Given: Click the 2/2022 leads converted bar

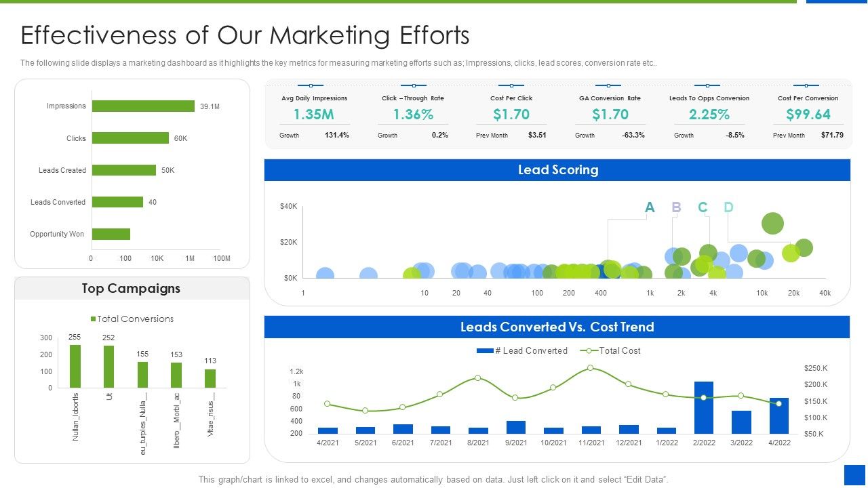Looking at the screenshot, I should [x=704, y=407].
